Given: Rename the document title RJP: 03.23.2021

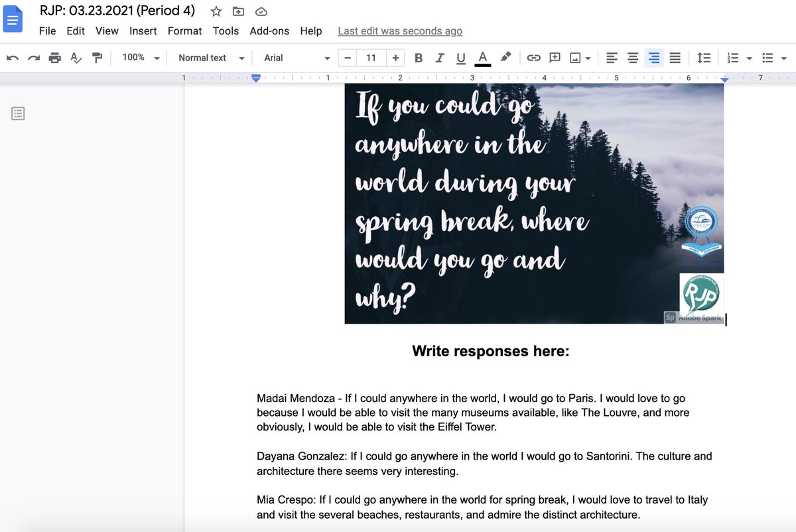Looking at the screenshot, I should click(117, 11).
